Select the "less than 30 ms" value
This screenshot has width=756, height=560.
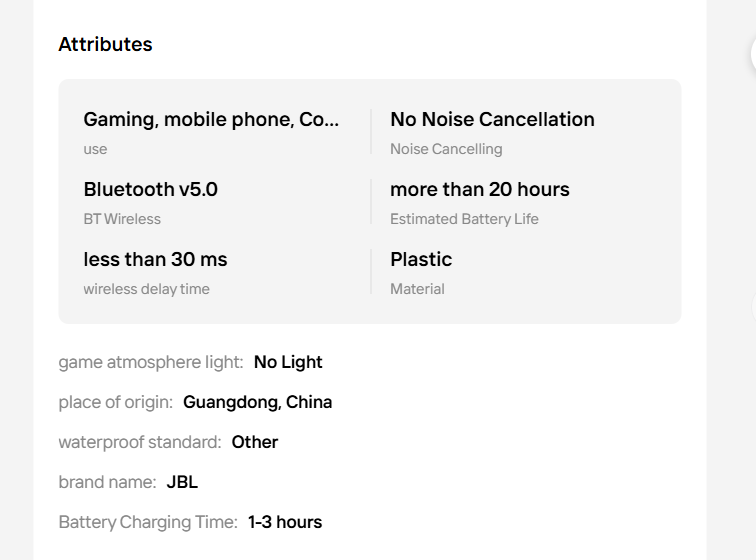point(155,260)
